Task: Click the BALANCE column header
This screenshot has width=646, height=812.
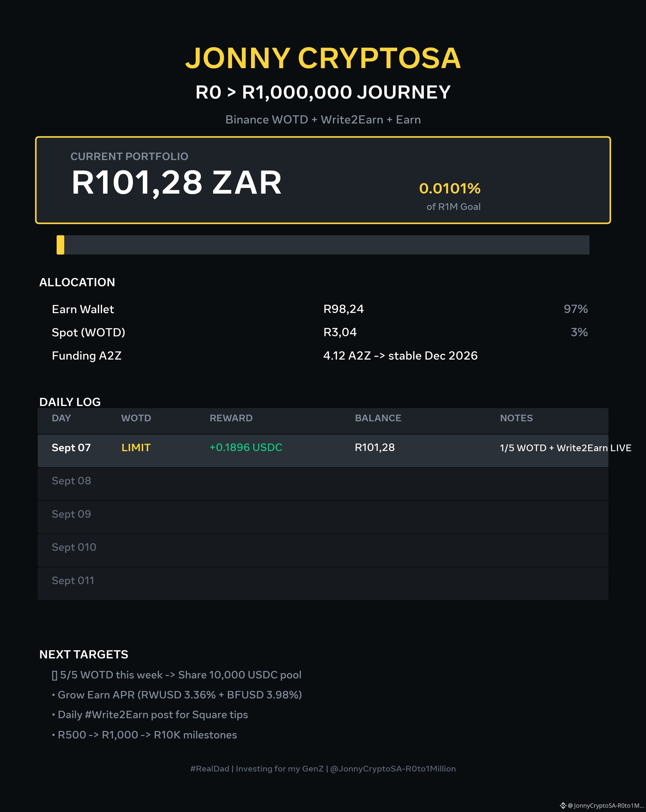Action: click(378, 418)
